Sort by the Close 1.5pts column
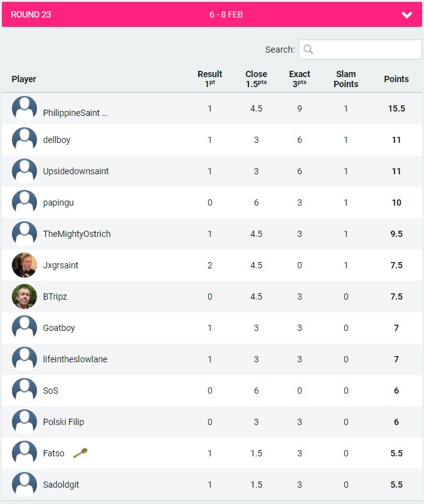The width and height of the screenshot is (424, 504). click(256, 79)
